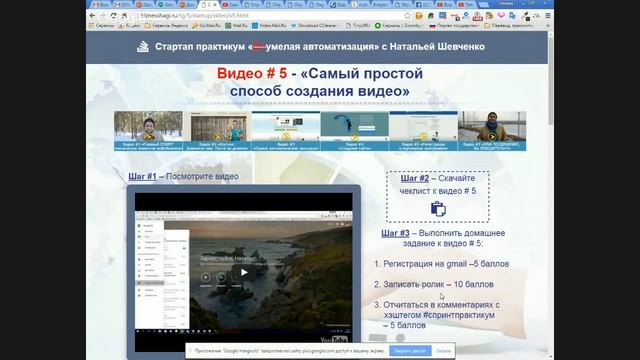This screenshot has height=360, width=640.
Task: Click the "Шаг #3" link
Action: [x=395, y=233]
